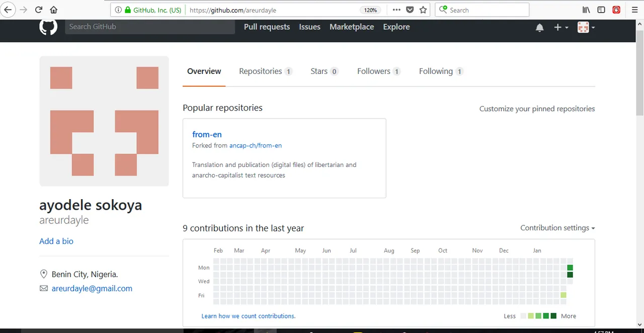The image size is (644, 333).
Task: Open the Firefox Library icon
Action: (x=586, y=10)
